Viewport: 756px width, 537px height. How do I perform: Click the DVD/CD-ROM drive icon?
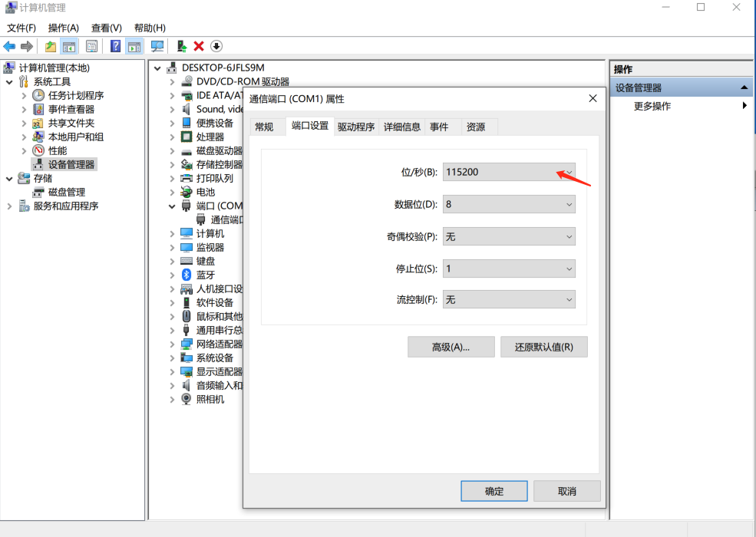click(x=187, y=81)
